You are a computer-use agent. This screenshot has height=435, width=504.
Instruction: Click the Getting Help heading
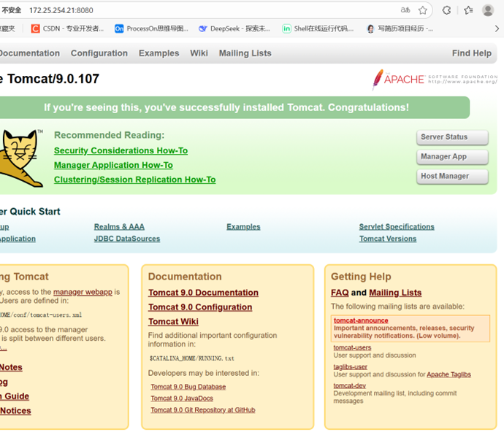(361, 277)
